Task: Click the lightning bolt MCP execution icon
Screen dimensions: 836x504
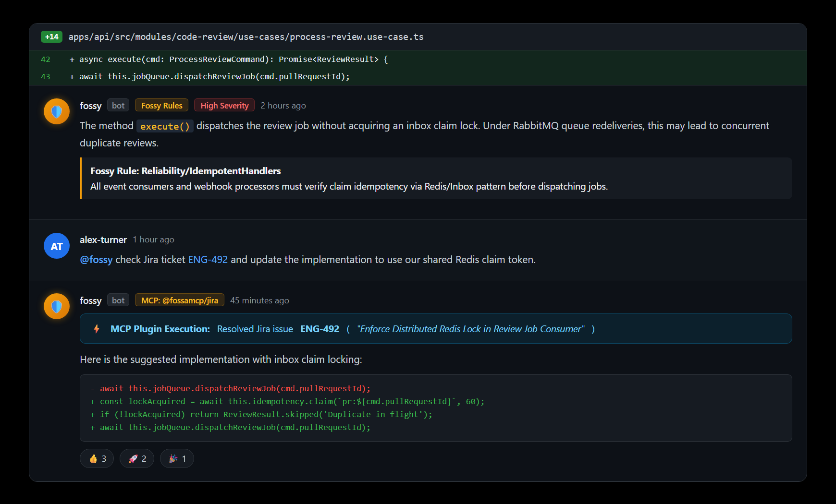Action: point(97,329)
